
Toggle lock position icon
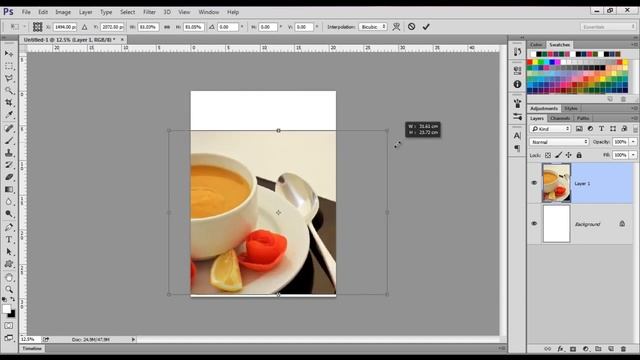point(569,155)
